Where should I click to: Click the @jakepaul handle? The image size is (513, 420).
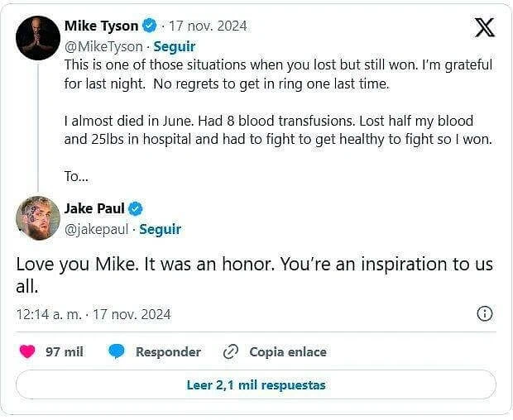coord(96,229)
